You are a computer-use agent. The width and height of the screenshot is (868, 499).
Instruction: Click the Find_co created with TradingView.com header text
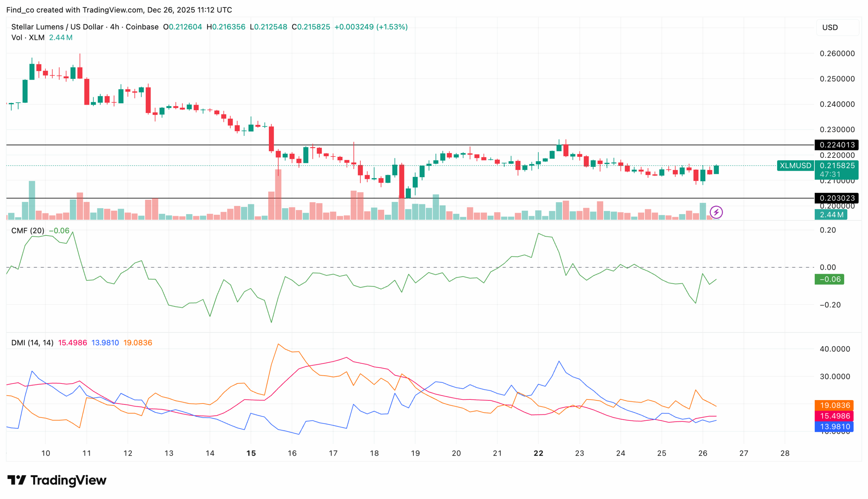(x=119, y=10)
